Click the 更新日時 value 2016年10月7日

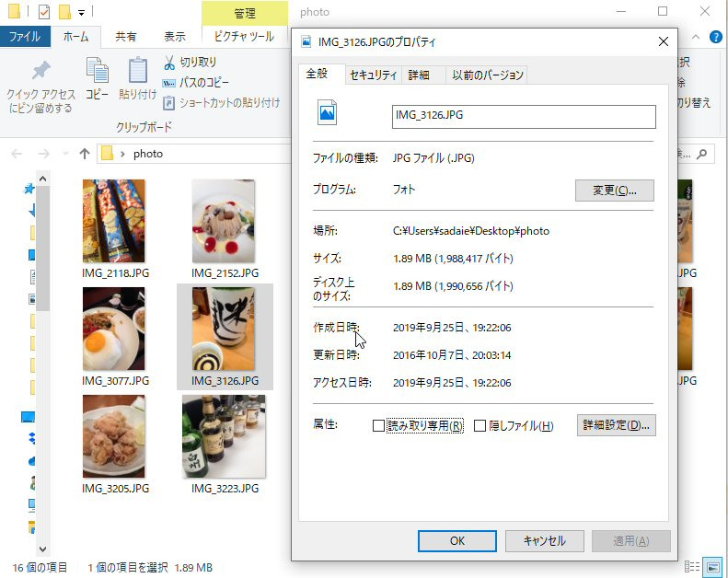[452, 355]
